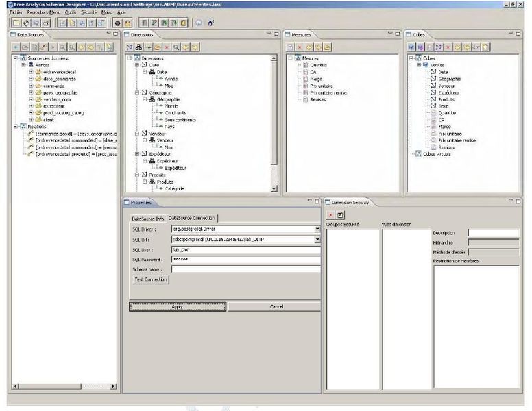Click the red delete icon in Dimension Security

point(331,215)
